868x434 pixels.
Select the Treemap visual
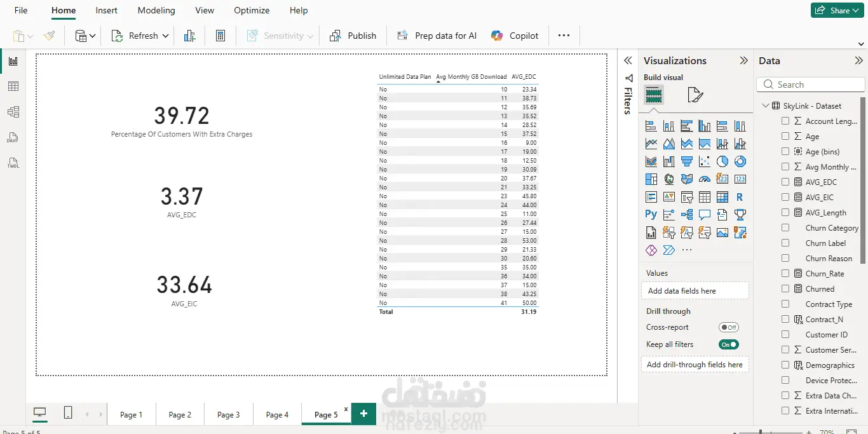pyautogui.click(x=651, y=179)
